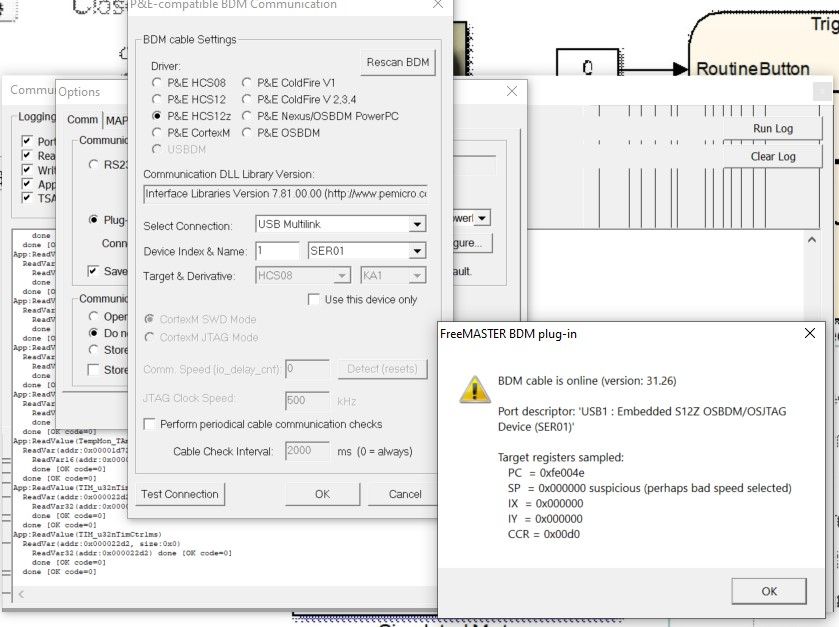839x627 pixels.
Task: Click OK in FreeMASTER BDM plug-in message
Action: click(x=768, y=591)
